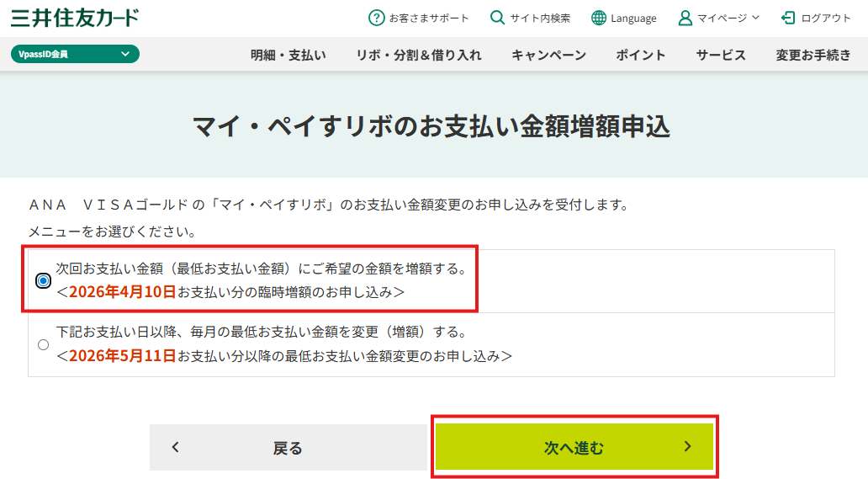
Task: Expand the VpassID会員 dropdown
Action: 75,54
